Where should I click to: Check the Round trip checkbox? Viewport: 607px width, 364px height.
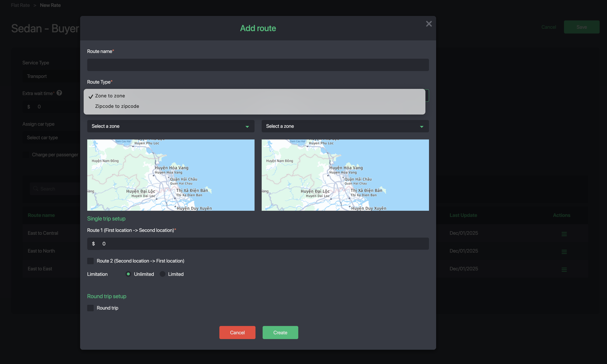point(90,308)
